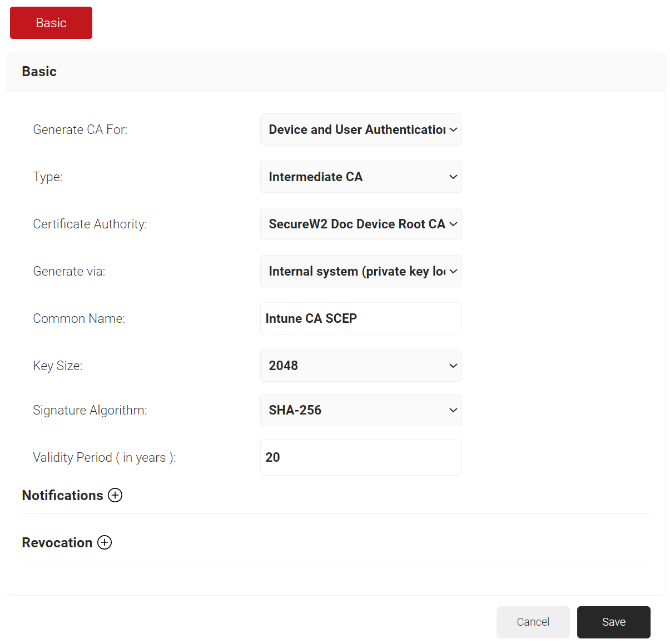Click the Key Size label
670x644 pixels.
[x=58, y=366]
